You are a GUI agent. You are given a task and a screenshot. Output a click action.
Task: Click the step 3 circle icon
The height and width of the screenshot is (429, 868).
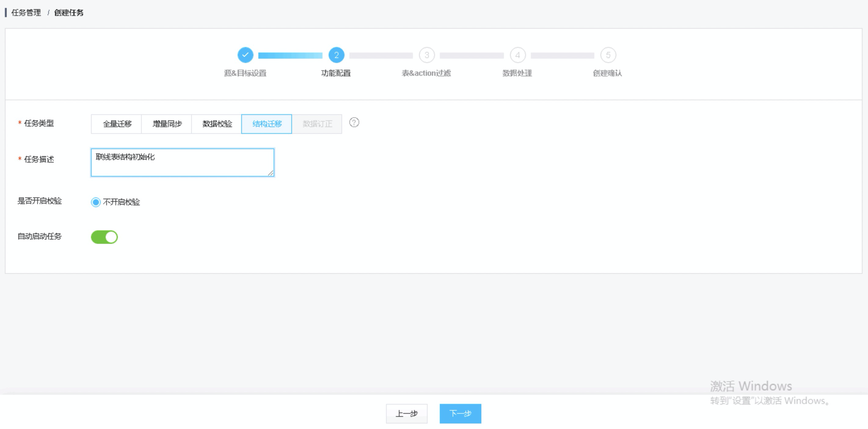point(427,55)
